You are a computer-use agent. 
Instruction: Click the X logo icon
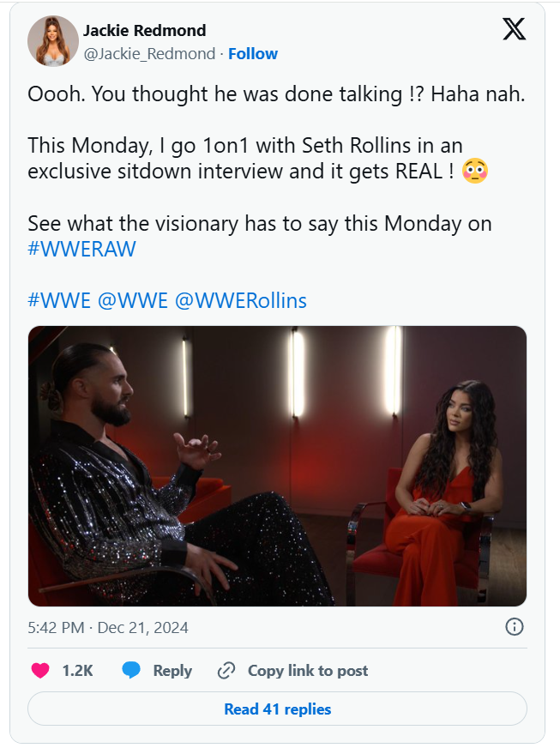(x=514, y=29)
